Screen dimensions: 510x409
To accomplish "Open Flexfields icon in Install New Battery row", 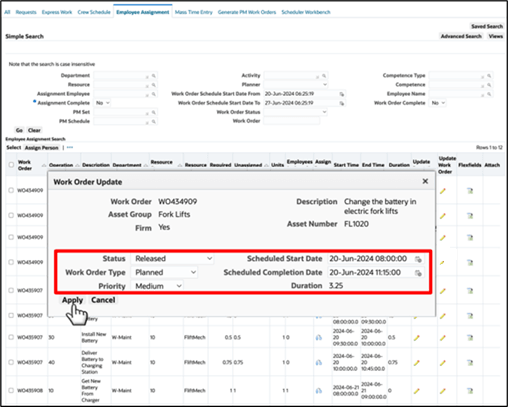I will pos(470,338).
